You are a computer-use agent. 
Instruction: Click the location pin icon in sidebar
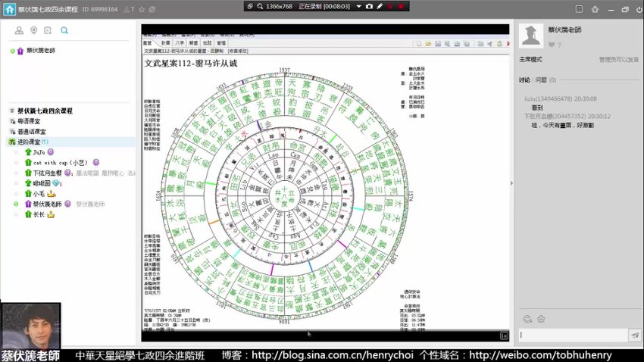click(33, 30)
